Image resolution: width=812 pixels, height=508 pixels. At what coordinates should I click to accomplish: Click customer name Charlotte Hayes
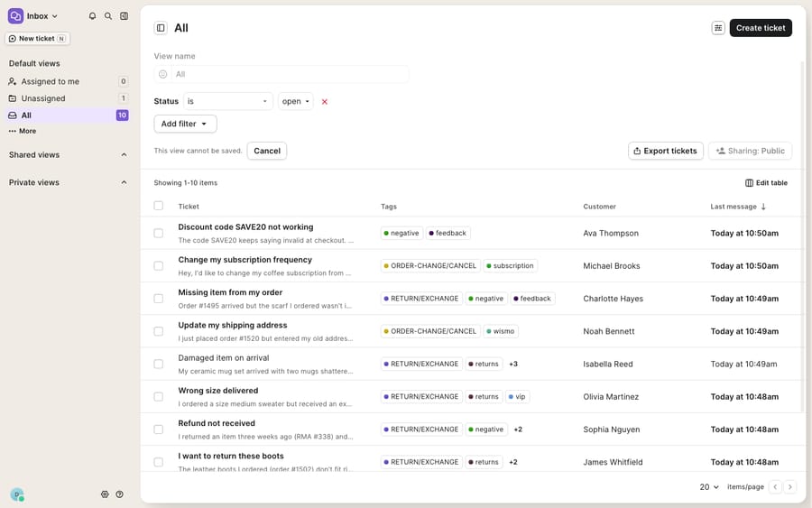(613, 299)
